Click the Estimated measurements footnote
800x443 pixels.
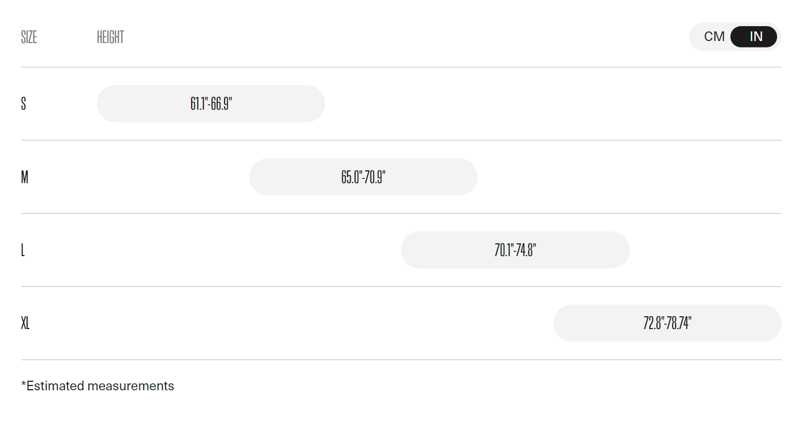pos(98,386)
